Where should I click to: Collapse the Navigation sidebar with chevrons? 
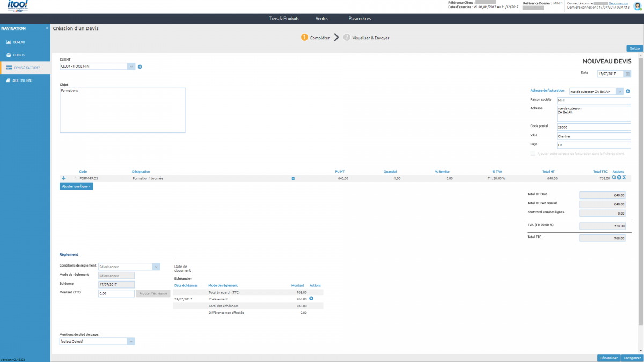coord(47,28)
